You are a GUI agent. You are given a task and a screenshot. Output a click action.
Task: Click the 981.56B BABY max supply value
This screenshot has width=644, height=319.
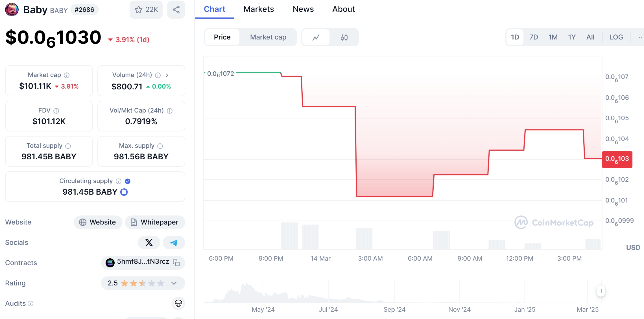click(x=141, y=157)
